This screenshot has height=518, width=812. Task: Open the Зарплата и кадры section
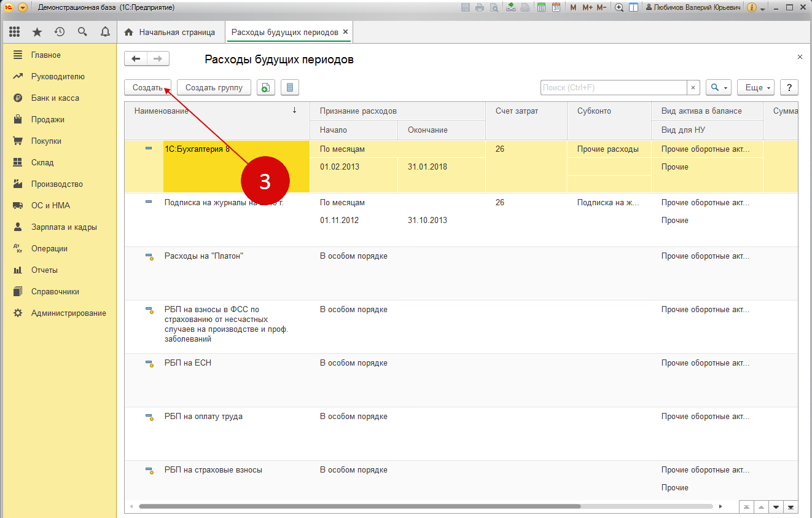(58, 227)
